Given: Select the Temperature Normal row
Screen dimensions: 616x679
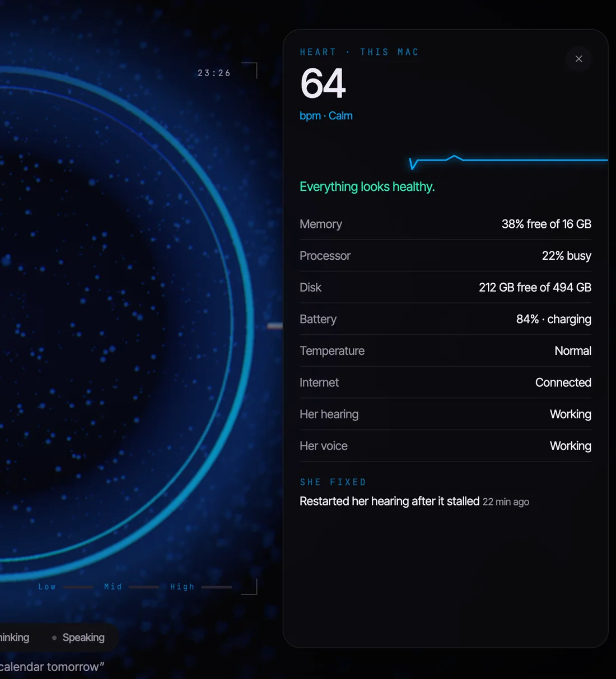Looking at the screenshot, I should pos(445,351).
